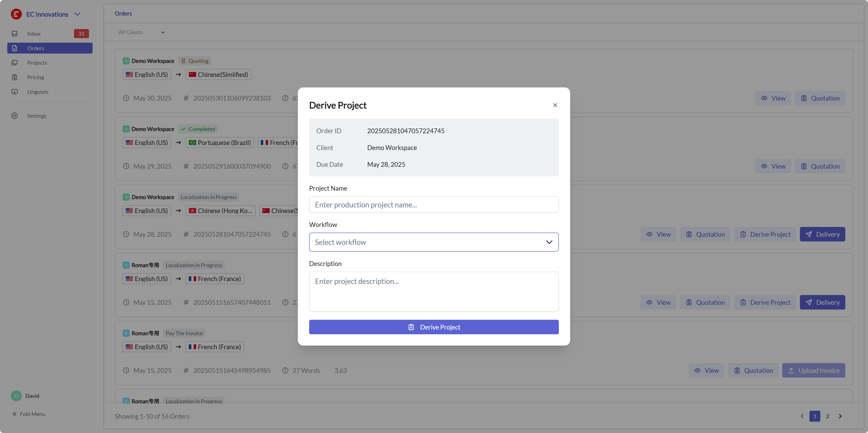The width and height of the screenshot is (868, 433).
Task: Select page 2 in the pagination
Action: click(x=827, y=416)
